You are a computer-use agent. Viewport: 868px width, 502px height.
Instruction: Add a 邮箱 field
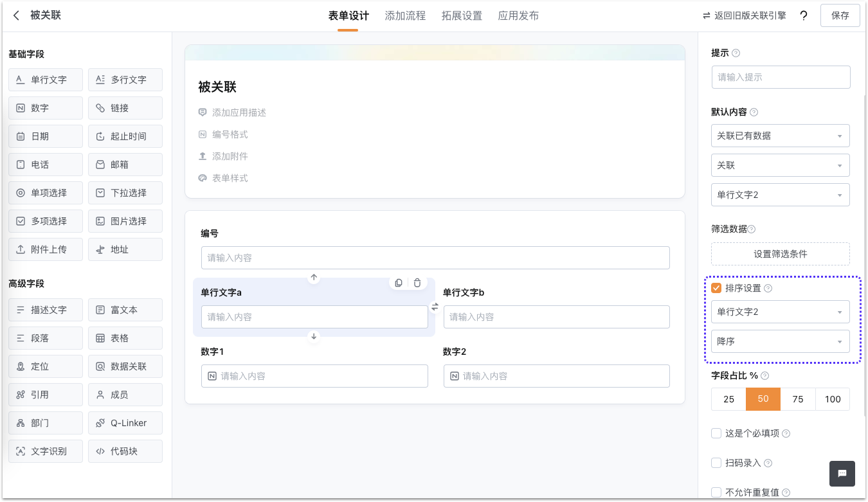[125, 165]
